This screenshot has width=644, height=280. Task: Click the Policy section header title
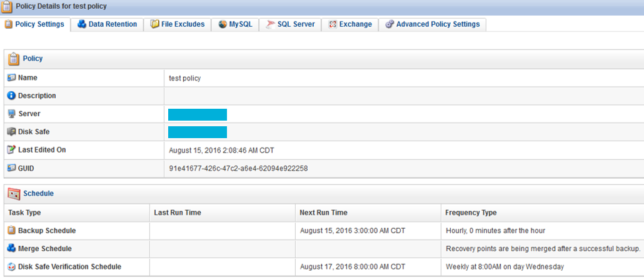click(33, 59)
